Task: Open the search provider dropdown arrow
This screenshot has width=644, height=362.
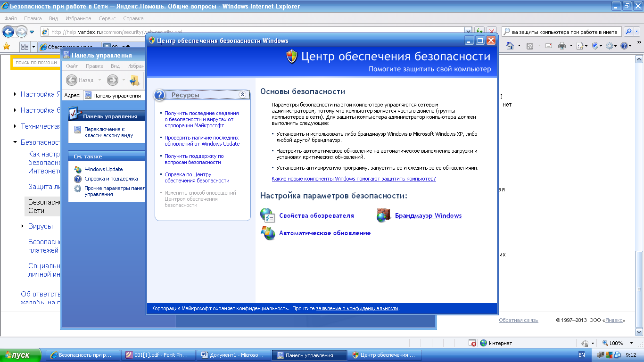Action: tap(638, 32)
